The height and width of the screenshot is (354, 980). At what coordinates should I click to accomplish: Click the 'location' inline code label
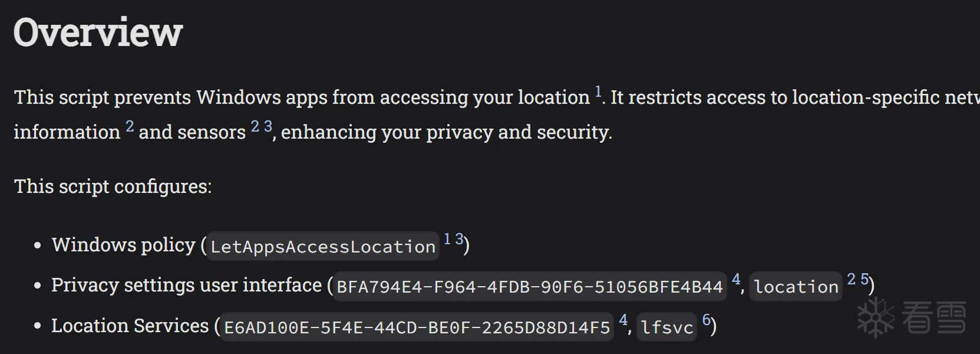[796, 287]
